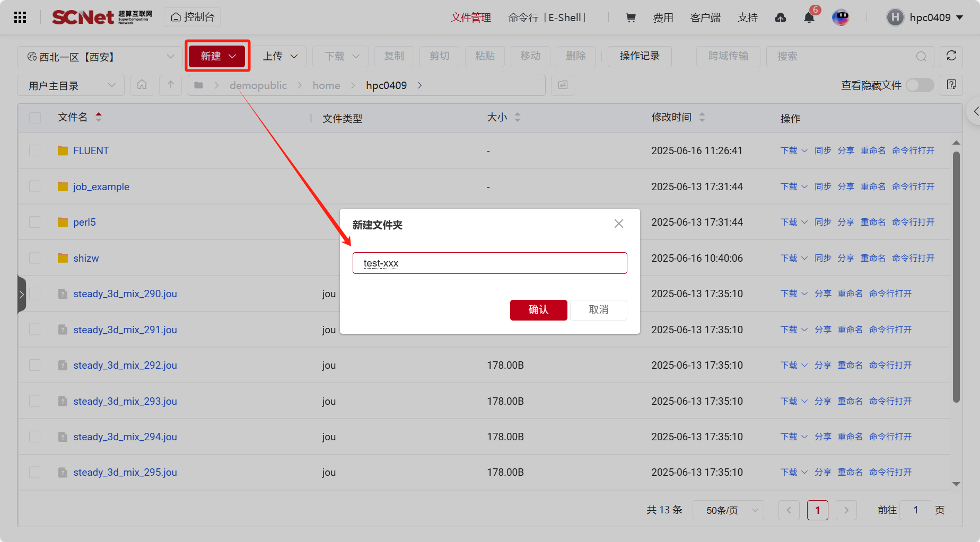The image size is (980, 542).
Task: Switch to 命令行 E-Shell tab
Action: (x=547, y=17)
